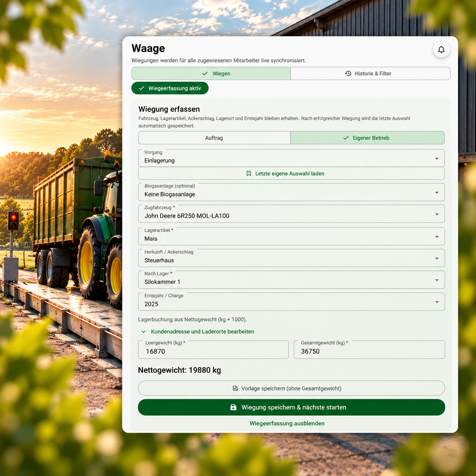Click the Leergewicht (kg) input field
476x476 pixels.
tap(213, 350)
